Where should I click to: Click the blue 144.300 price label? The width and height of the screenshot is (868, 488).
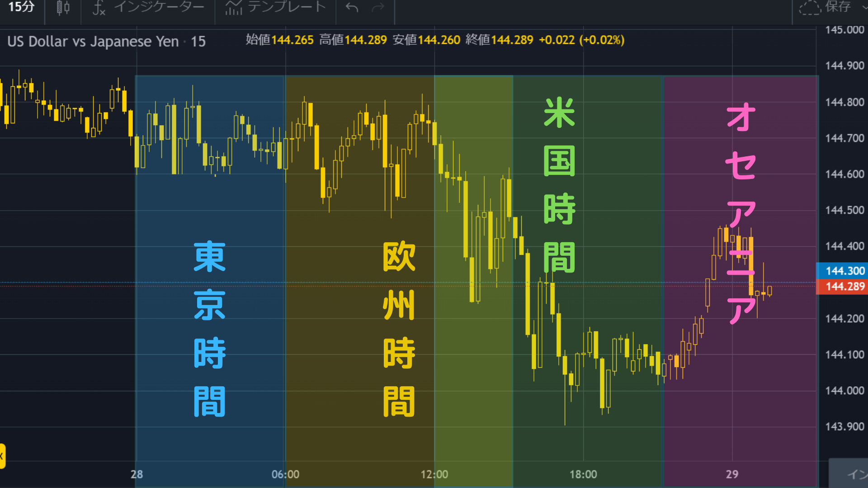click(x=844, y=271)
